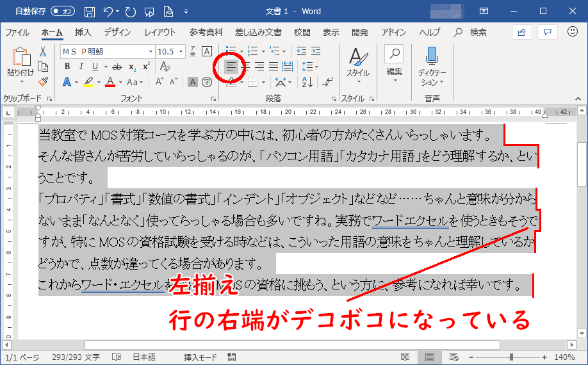
Task: Sort the text with the A-Z icon
Action: (x=307, y=82)
